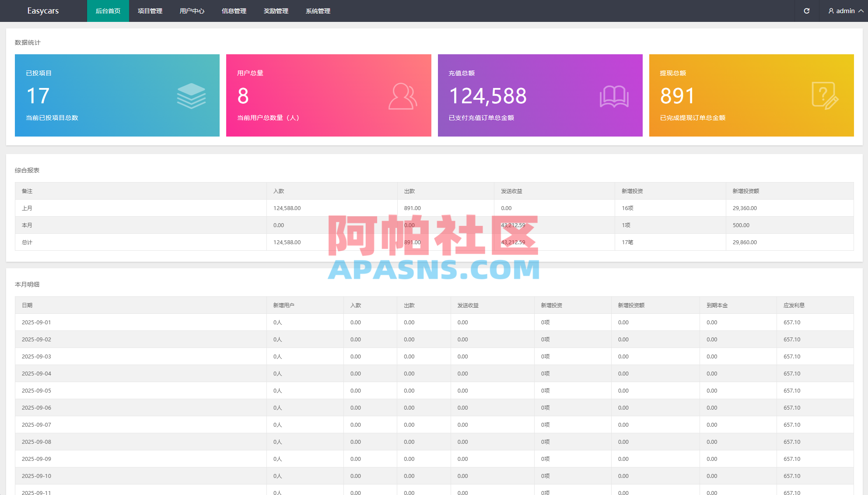Open the 奖励管理 menu
Screen dimensions: 868x495
276,11
